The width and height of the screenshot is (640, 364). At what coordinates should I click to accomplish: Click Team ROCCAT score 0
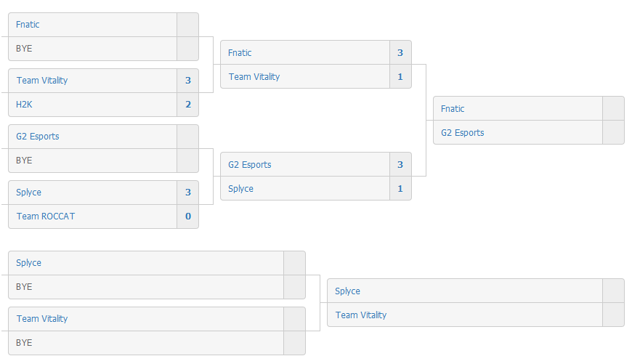(188, 217)
